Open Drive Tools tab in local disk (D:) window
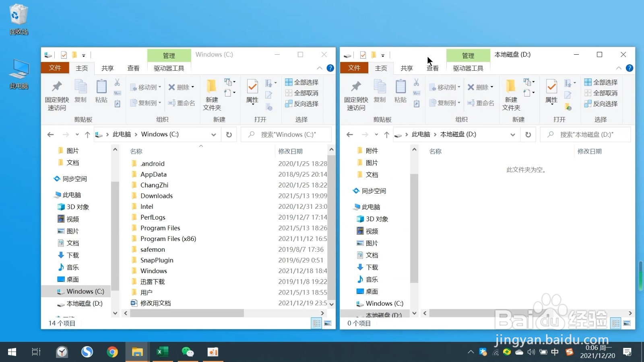644x362 pixels. pos(468,68)
